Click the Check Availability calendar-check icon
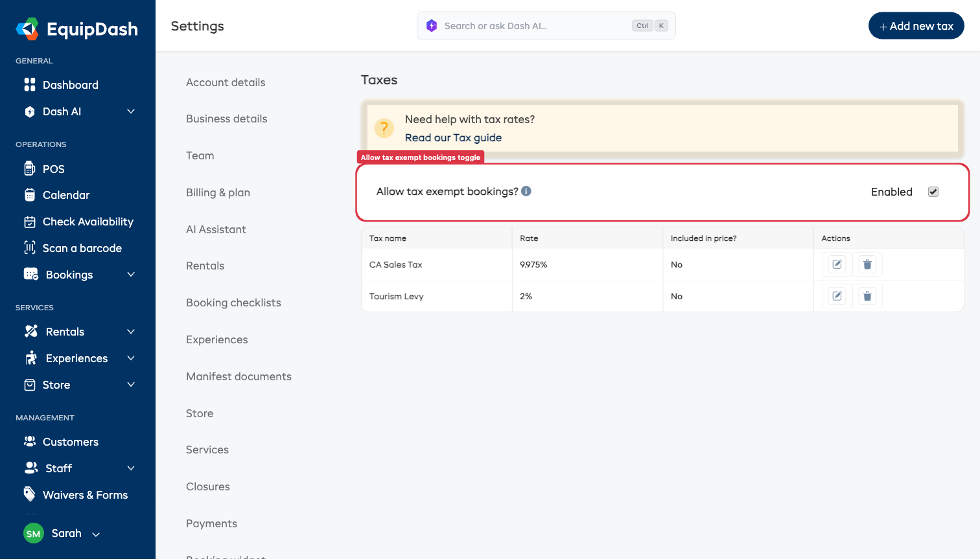The height and width of the screenshot is (559, 980). (x=30, y=222)
